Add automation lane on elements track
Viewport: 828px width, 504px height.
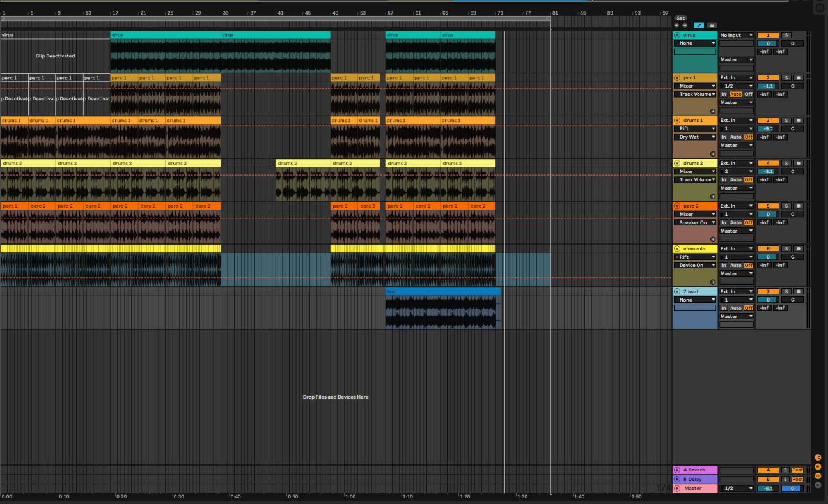713,282
